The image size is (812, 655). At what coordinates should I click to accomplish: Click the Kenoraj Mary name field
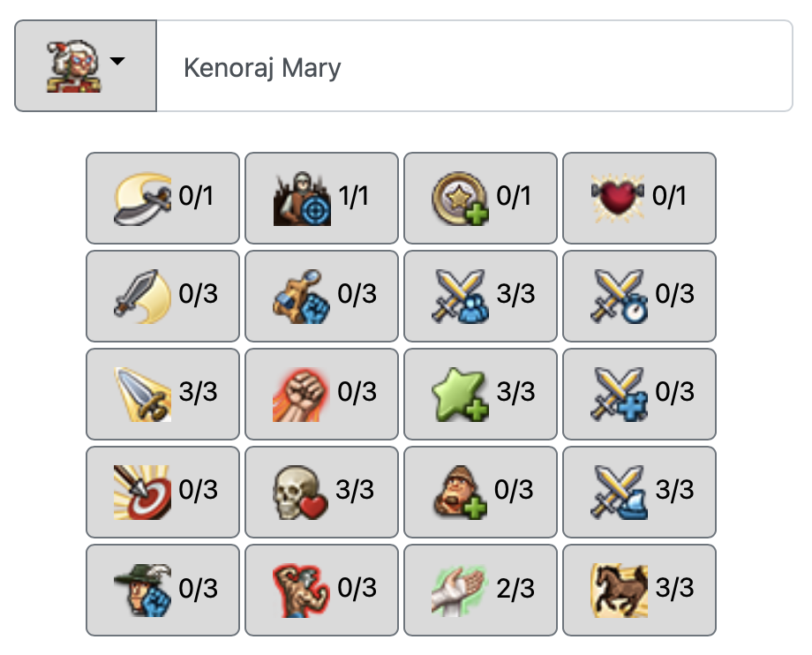point(474,66)
